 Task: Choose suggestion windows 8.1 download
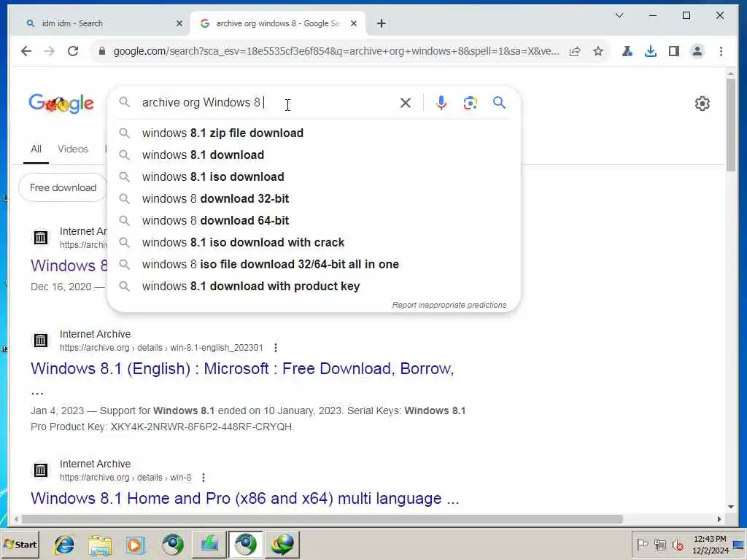(314, 155)
